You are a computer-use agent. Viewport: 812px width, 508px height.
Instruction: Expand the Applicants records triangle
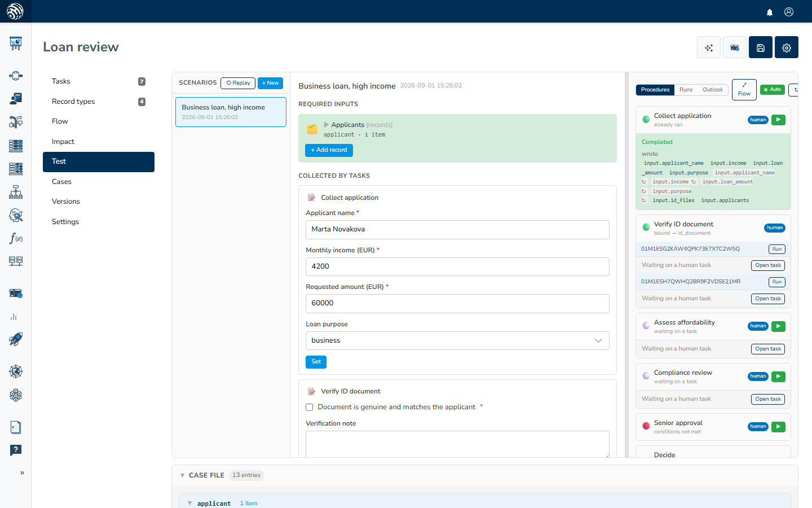(x=326, y=125)
